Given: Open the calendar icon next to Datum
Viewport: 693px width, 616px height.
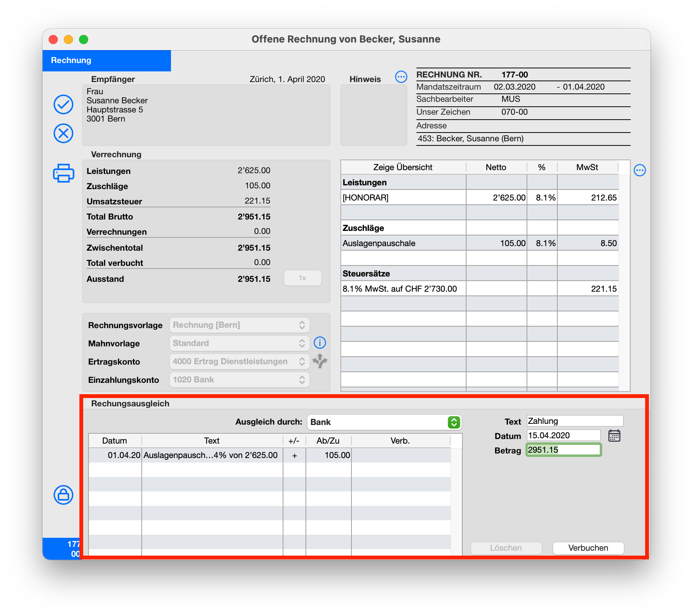Looking at the screenshot, I should [x=614, y=436].
